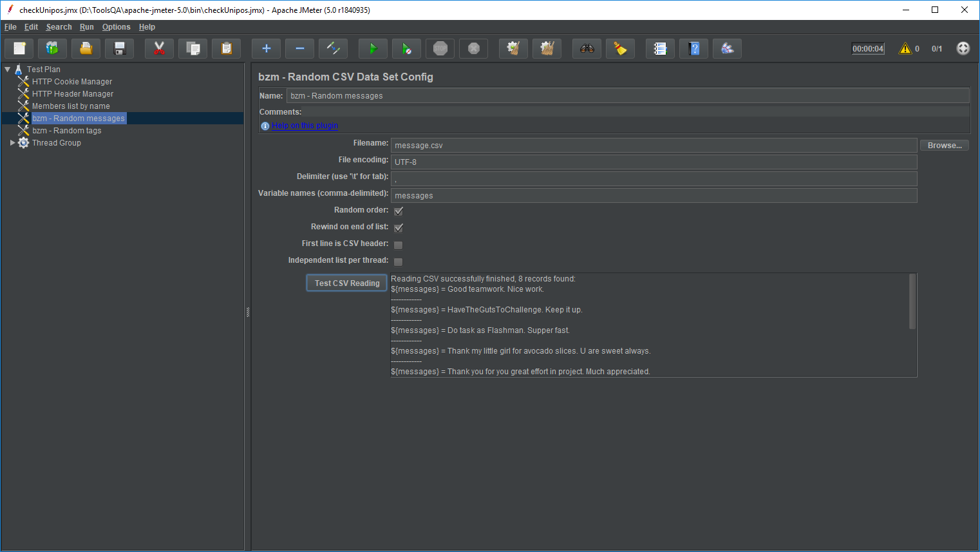The width and height of the screenshot is (980, 552).
Task: Select bzm - Random tags tree item
Action: [67, 131]
